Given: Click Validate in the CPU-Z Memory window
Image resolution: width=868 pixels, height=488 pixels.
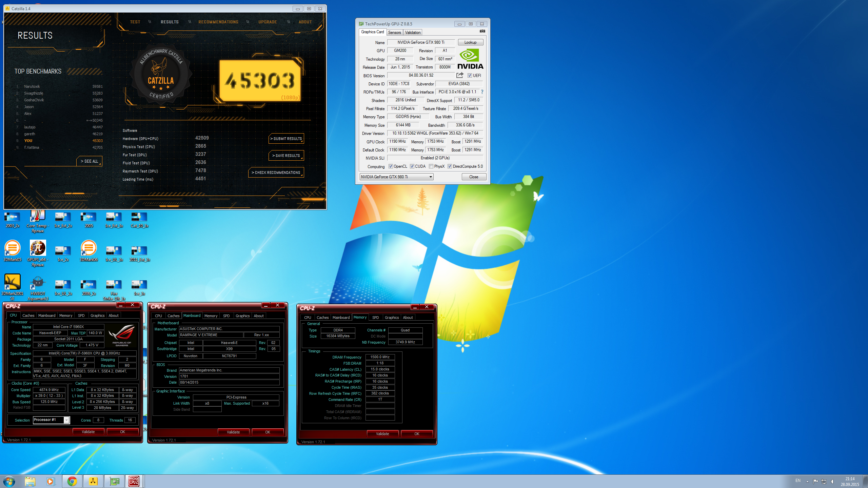Looking at the screenshot, I should pos(382,434).
